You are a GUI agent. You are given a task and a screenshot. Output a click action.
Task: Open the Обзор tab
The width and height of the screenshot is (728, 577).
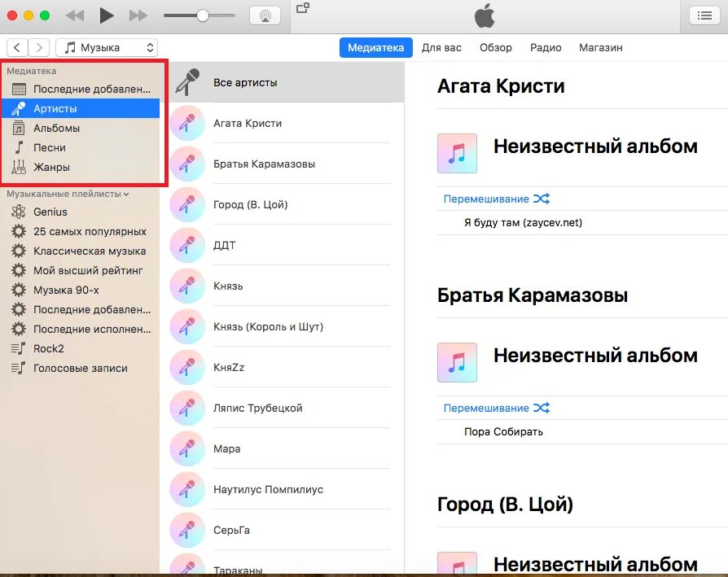tap(496, 48)
